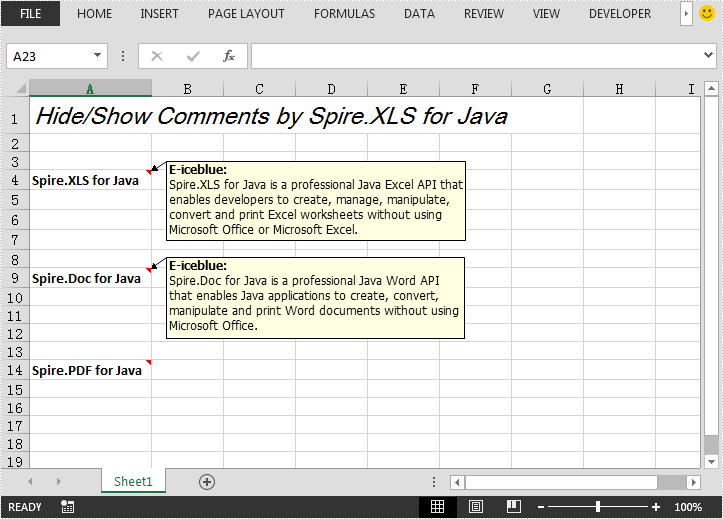Click the Cancel entry X icon
The image size is (723, 519).
tap(157, 56)
